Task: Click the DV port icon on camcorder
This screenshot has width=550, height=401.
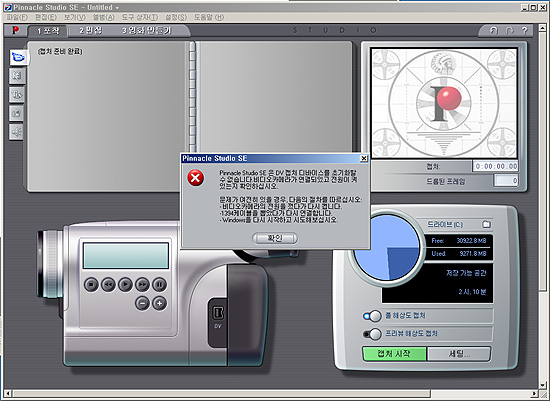Action: point(218,313)
